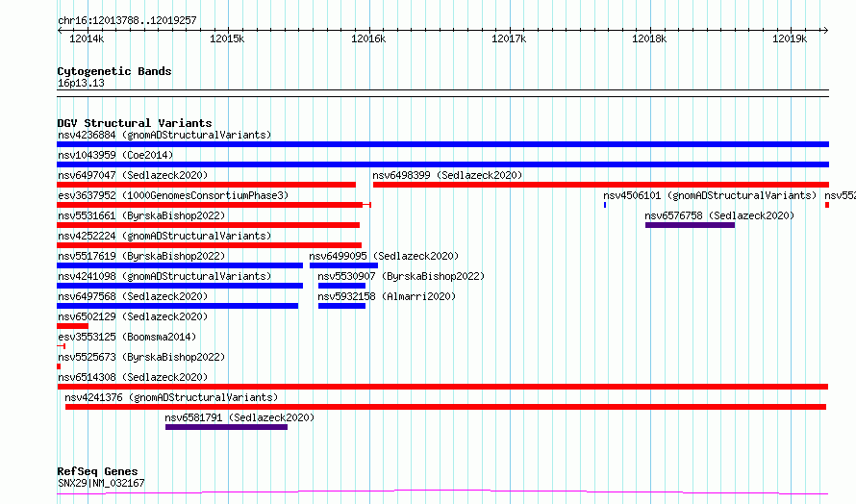856x504 pixels.
Task: Click the 12018k ruler tick label
Action: (649, 38)
